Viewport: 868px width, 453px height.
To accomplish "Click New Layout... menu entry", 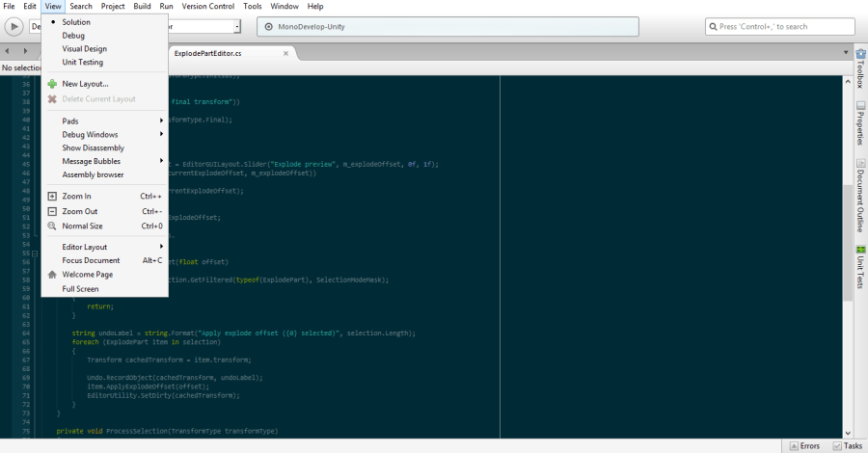I will (85, 84).
